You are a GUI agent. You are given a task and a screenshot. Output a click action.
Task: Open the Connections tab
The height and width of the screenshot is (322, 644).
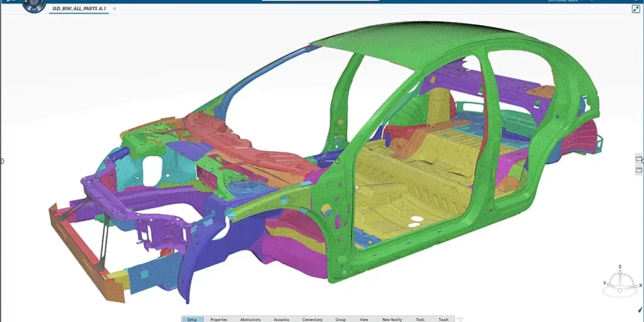pyautogui.click(x=312, y=319)
